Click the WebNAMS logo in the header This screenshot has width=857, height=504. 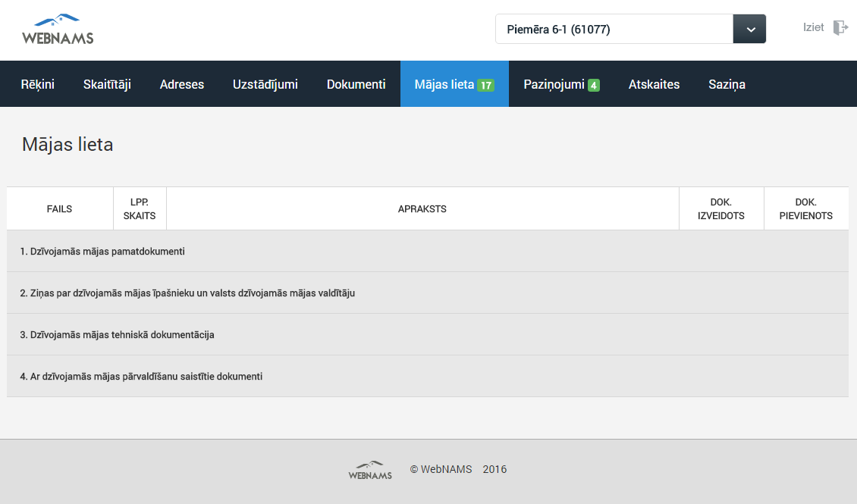pyautogui.click(x=58, y=29)
